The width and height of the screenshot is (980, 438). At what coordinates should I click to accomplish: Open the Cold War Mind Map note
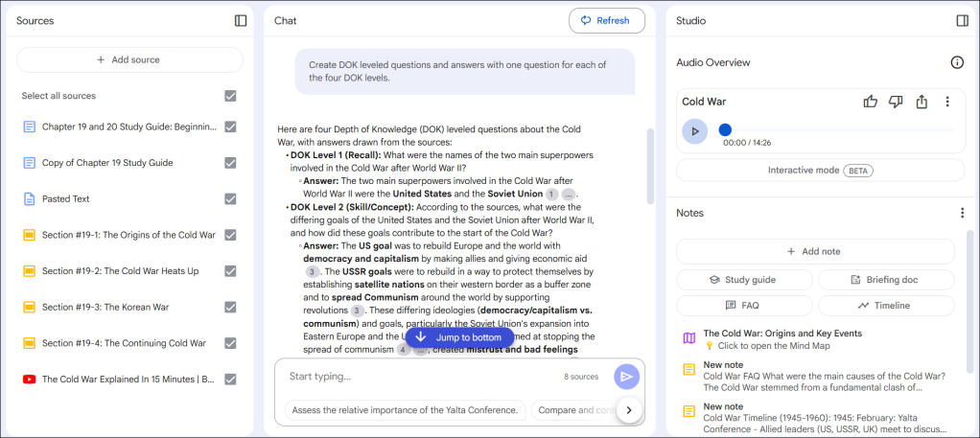[x=782, y=339]
